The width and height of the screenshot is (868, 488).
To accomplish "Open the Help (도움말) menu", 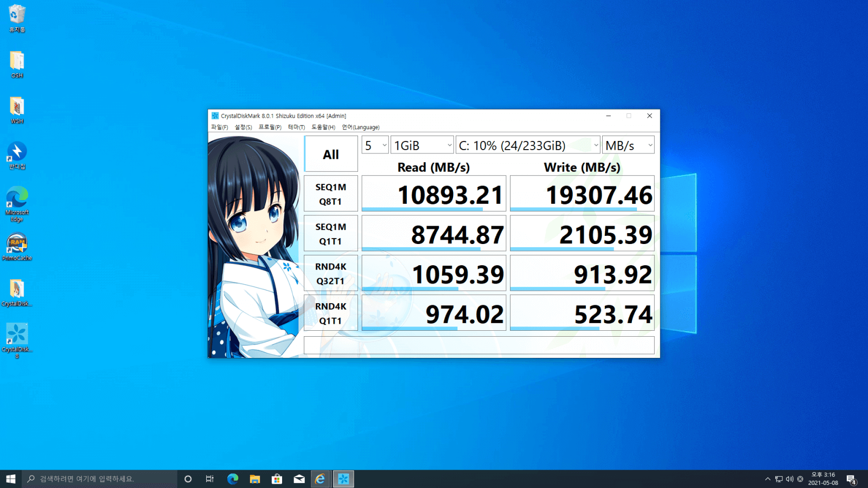I will click(323, 127).
